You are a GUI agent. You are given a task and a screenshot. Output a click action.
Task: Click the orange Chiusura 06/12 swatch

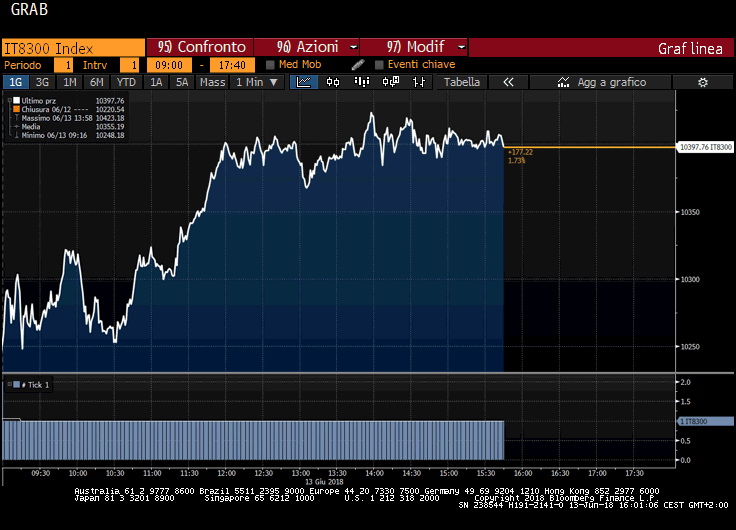pos(16,109)
